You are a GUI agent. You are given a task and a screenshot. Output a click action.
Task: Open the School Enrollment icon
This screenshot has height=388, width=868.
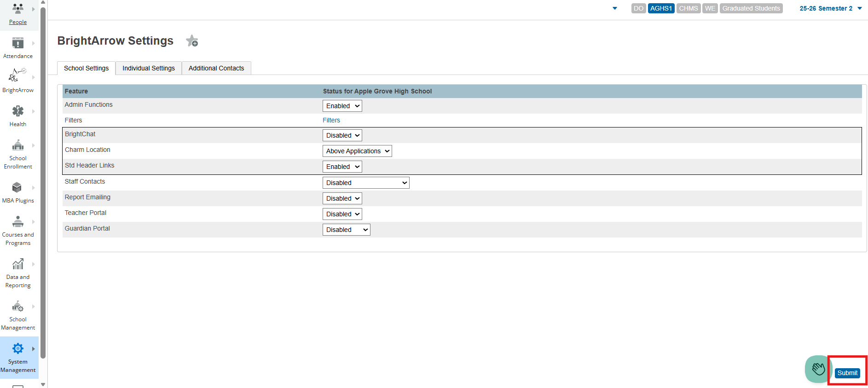18,145
